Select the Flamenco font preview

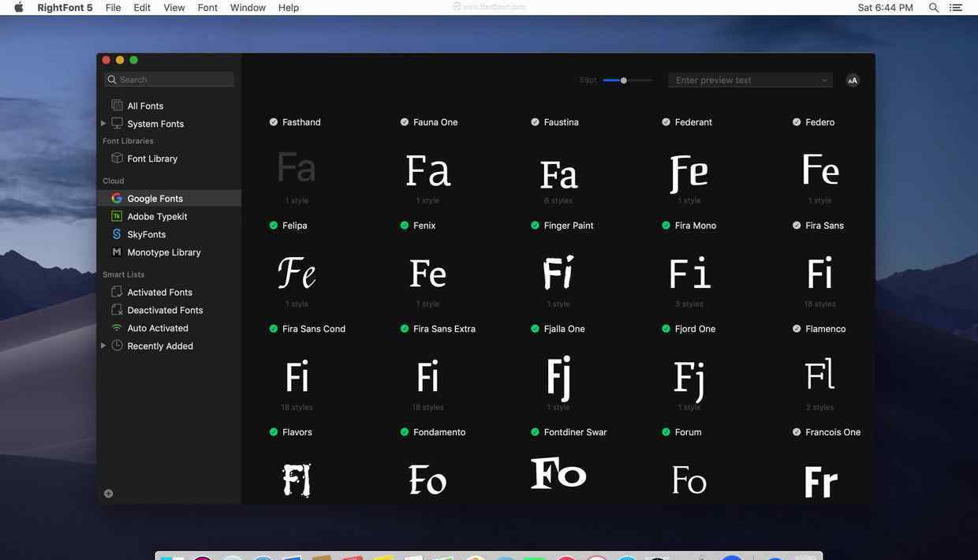coord(820,375)
